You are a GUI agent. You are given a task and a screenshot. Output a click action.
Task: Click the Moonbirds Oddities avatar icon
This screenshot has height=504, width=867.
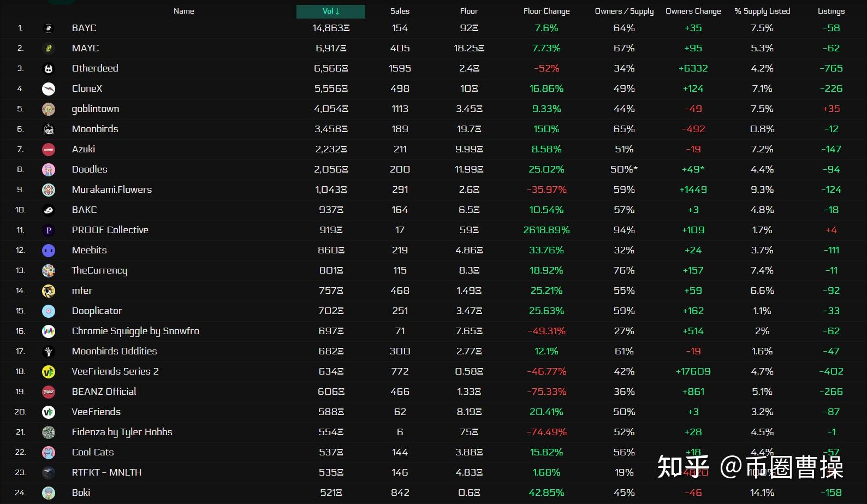[x=49, y=352]
